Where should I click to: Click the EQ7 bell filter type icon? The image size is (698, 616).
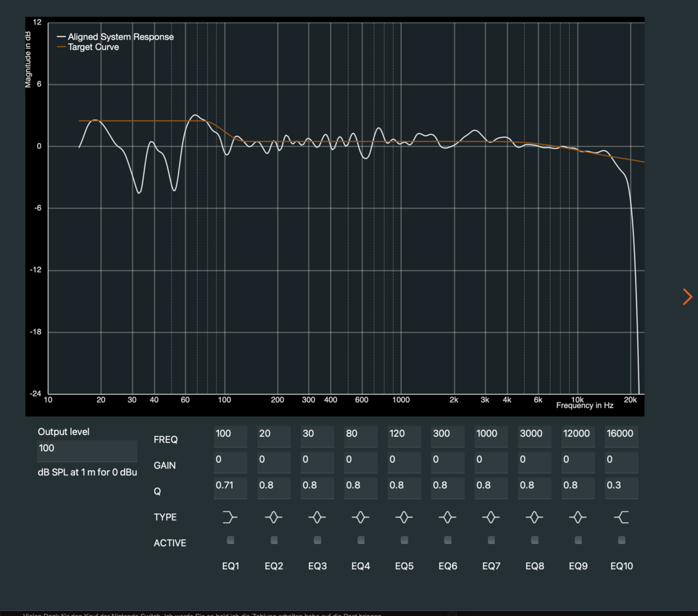pyautogui.click(x=491, y=517)
